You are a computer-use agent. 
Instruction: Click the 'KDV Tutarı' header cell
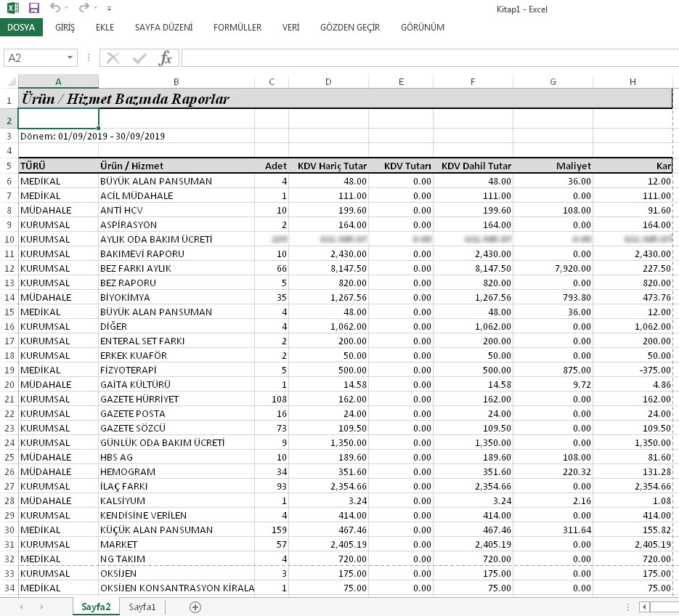pos(401,166)
